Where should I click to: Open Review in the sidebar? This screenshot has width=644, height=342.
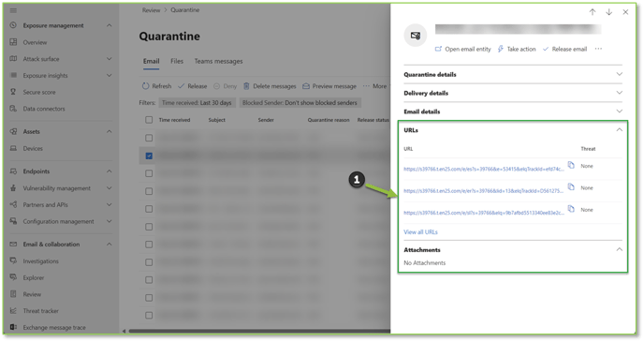[32, 294]
